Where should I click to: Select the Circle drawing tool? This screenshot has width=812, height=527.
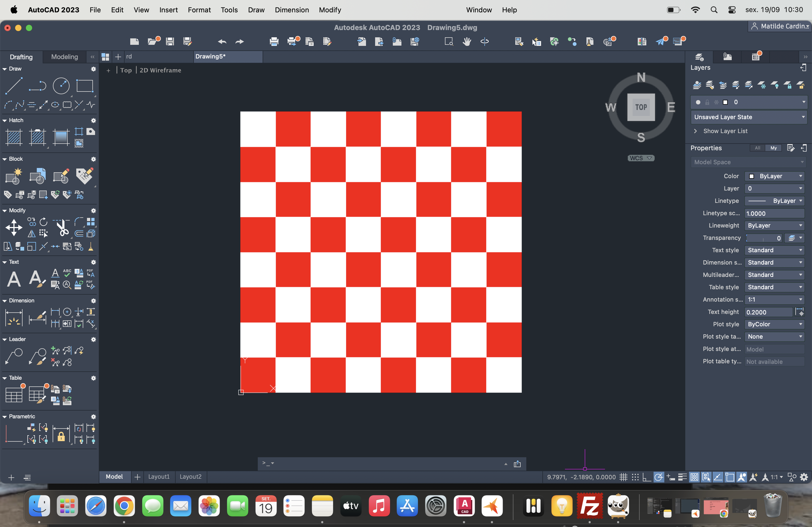point(61,86)
